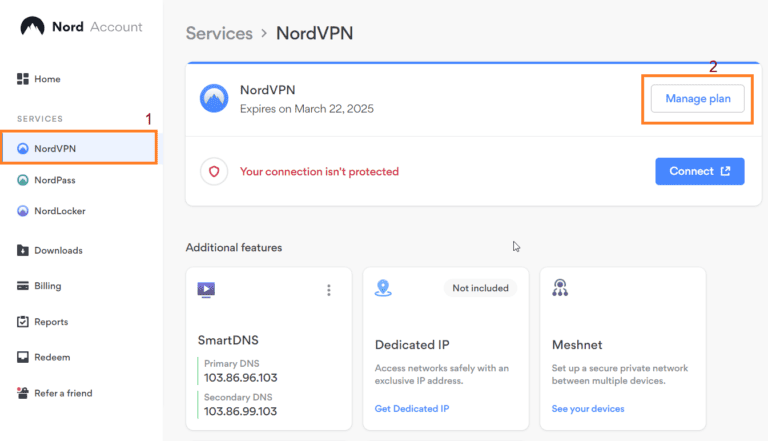Open SmartDNS three-dot options menu
768x441 pixels.
coord(328,290)
